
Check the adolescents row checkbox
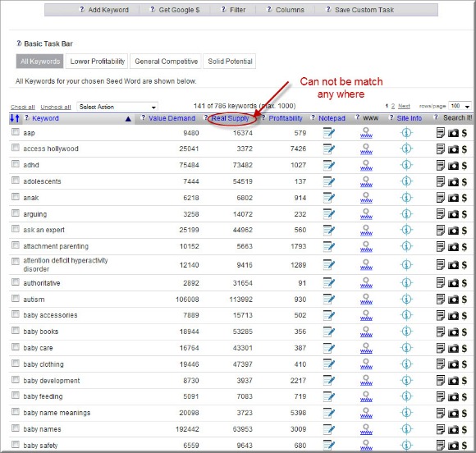point(15,181)
